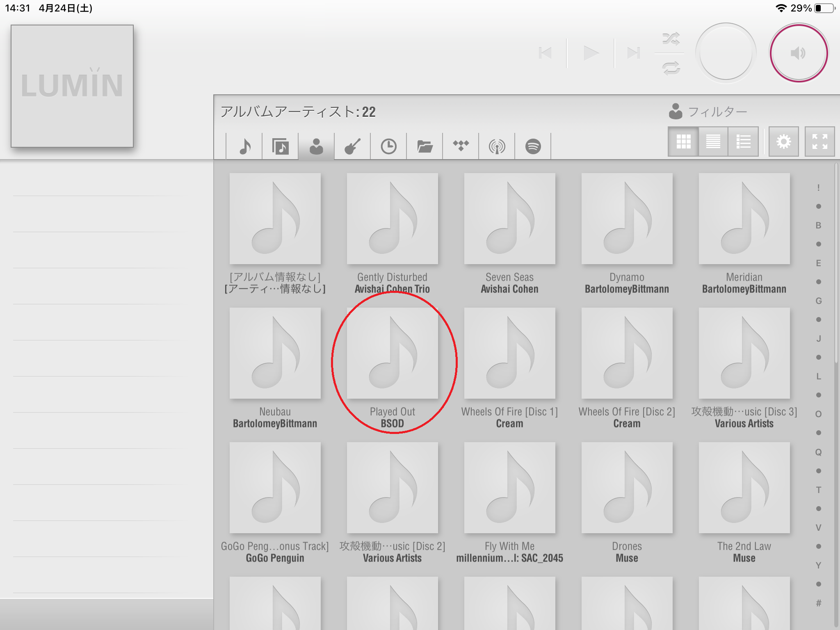Screen dimensions: 840x630
Task: Open the Genre guitar tab
Action: point(352,146)
